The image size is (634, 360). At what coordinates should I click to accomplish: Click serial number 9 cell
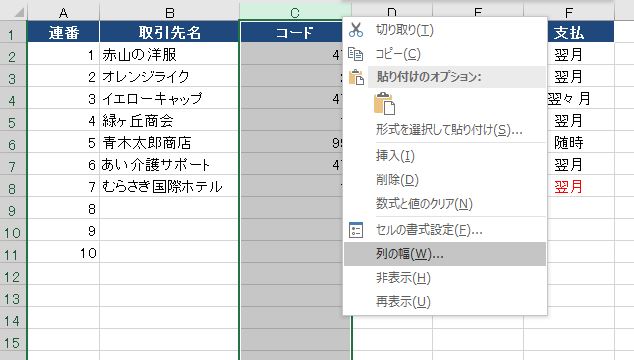point(63,231)
